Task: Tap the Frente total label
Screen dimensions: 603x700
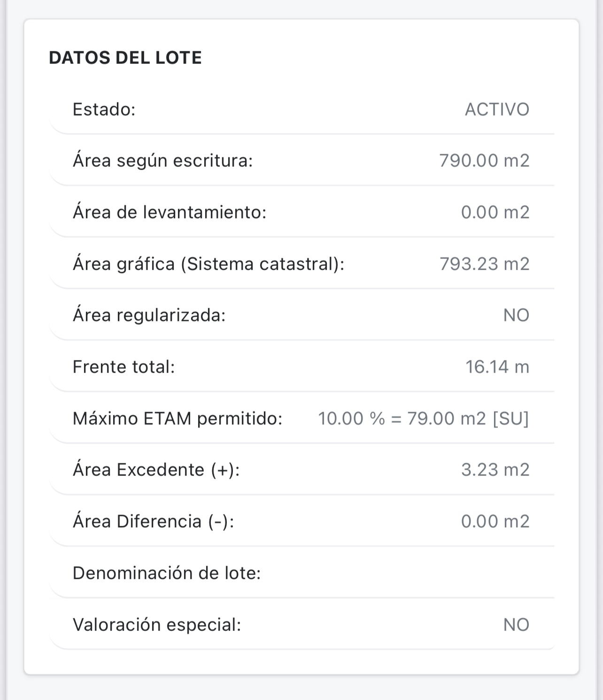Action: pyautogui.click(x=124, y=367)
